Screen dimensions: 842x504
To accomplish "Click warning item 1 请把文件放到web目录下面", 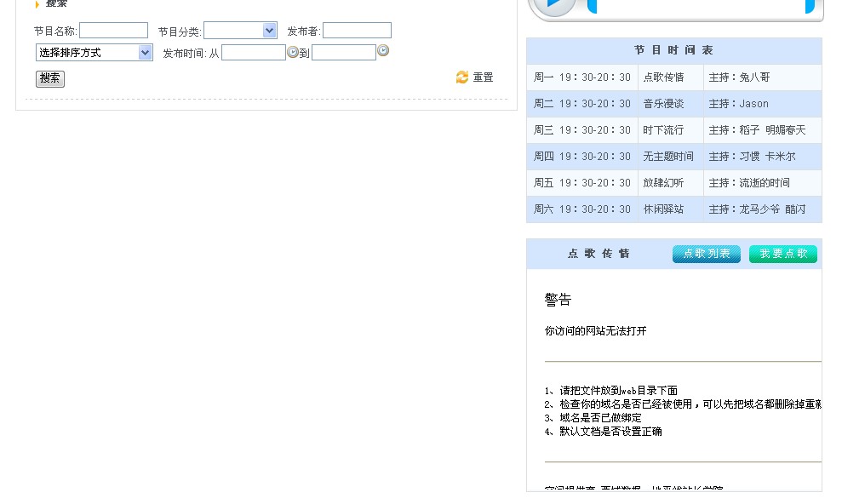I will [x=611, y=390].
